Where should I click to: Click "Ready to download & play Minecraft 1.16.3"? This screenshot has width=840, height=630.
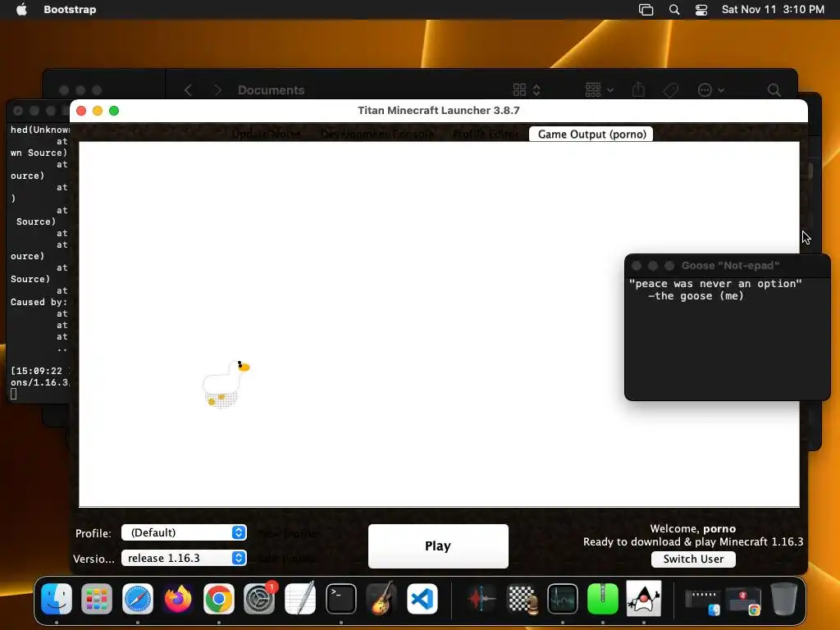pyautogui.click(x=692, y=541)
